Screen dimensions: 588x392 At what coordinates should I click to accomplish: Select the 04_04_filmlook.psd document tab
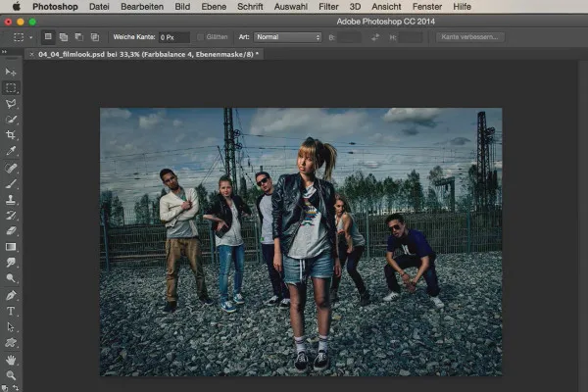(x=149, y=55)
